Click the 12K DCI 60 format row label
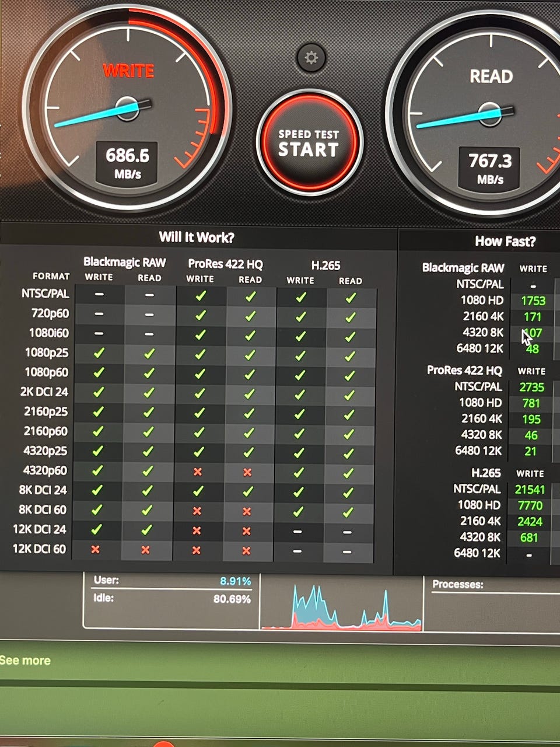Screen dimensions: 560x747 pos(39,549)
